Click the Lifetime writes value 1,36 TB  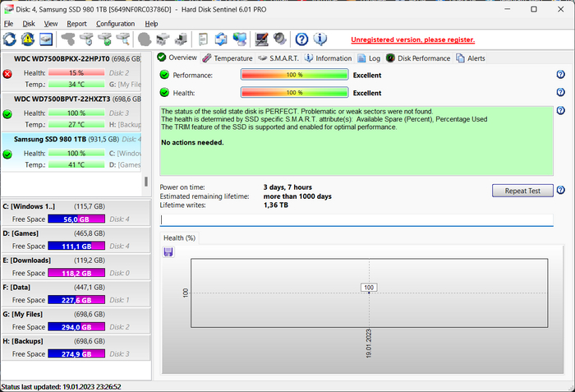(x=276, y=205)
